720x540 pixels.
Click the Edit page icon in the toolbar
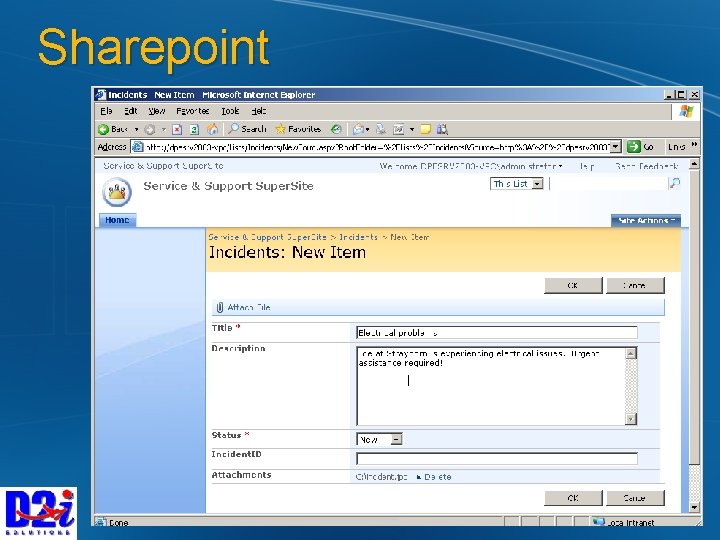click(x=399, y=129)
